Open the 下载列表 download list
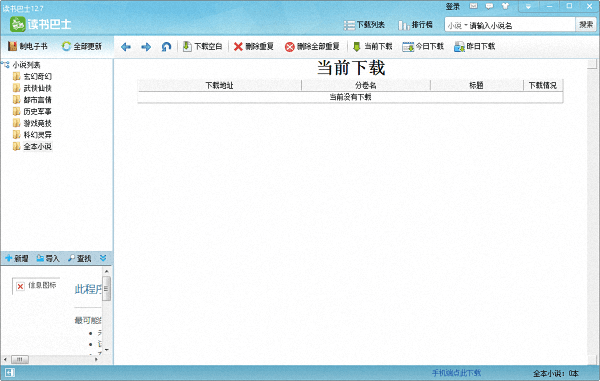 pyautogui.click(x=364, y=25)
